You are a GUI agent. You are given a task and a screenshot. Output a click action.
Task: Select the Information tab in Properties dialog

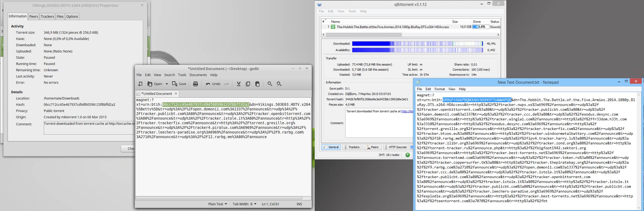tap(18, 16)
